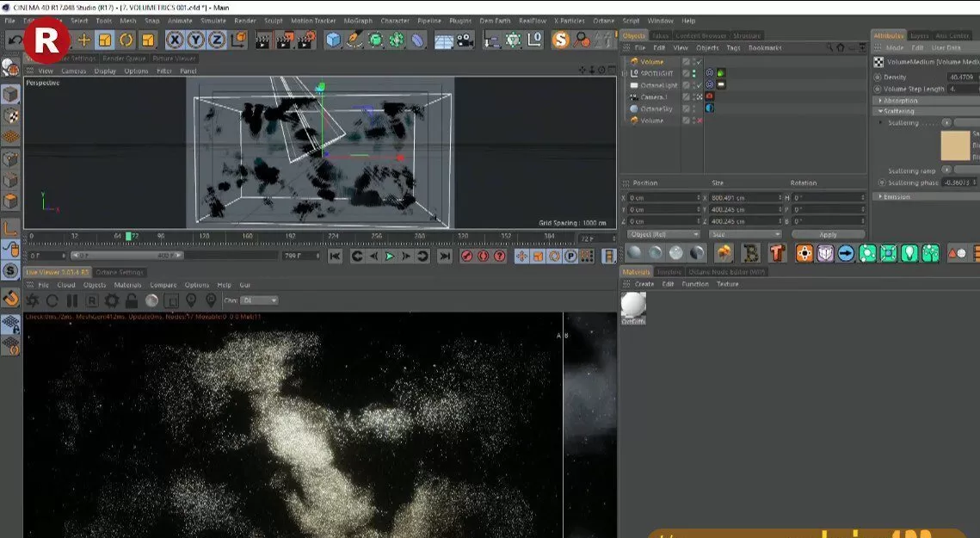980x538 pixels.
Task: Pause the Octane Live Viewer render
Action: click(71, 300)
